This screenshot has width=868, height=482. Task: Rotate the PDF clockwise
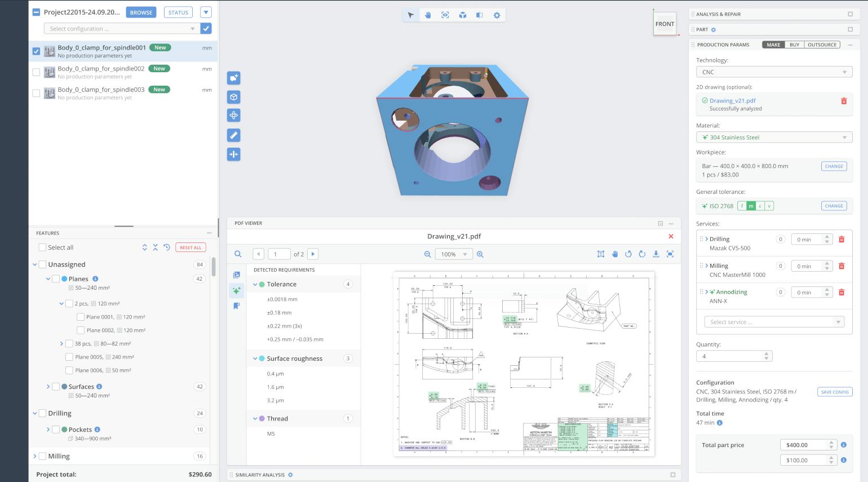(x=642, y=254)
